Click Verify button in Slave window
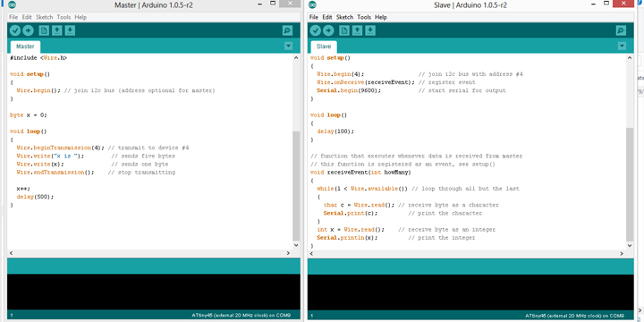Viewport: 644px width, 322px height. pos(316,30)
